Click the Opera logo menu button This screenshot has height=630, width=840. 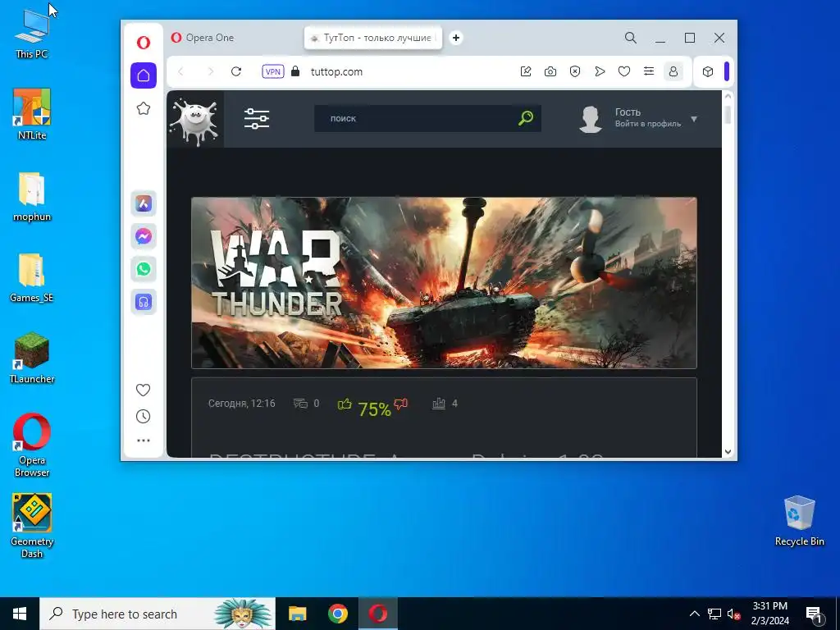[x=143, y=43]
